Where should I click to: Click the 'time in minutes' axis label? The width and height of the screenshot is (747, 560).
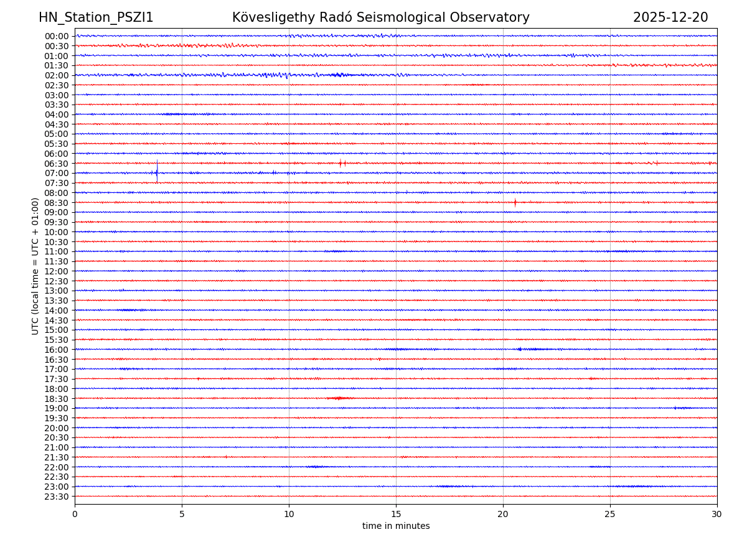click(396, 526)
